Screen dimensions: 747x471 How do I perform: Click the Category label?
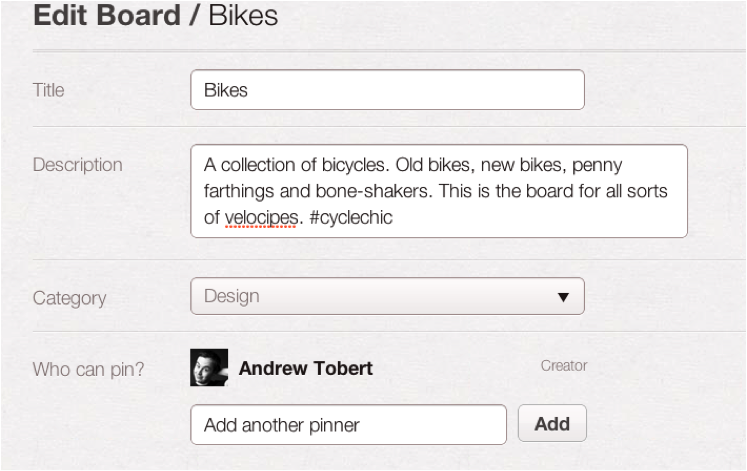click(x=70, y=299)
